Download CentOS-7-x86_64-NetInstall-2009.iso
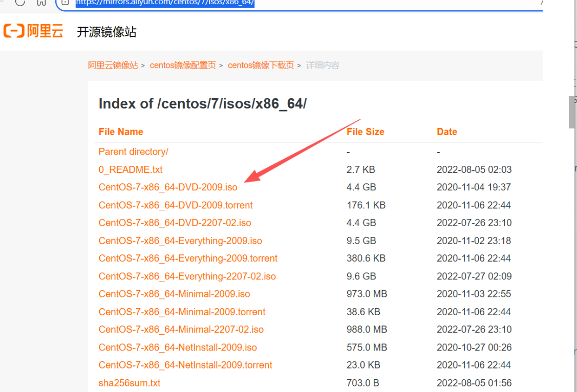 (x=178, y=347)
